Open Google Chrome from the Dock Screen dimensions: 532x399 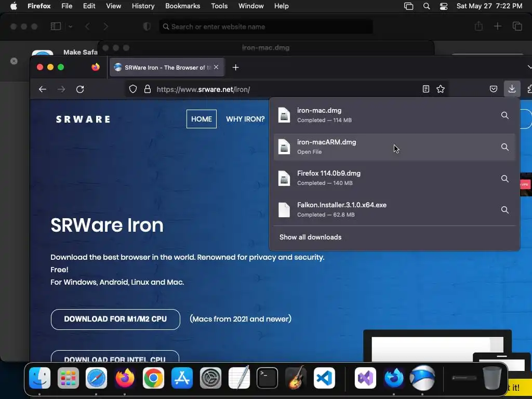153,378
